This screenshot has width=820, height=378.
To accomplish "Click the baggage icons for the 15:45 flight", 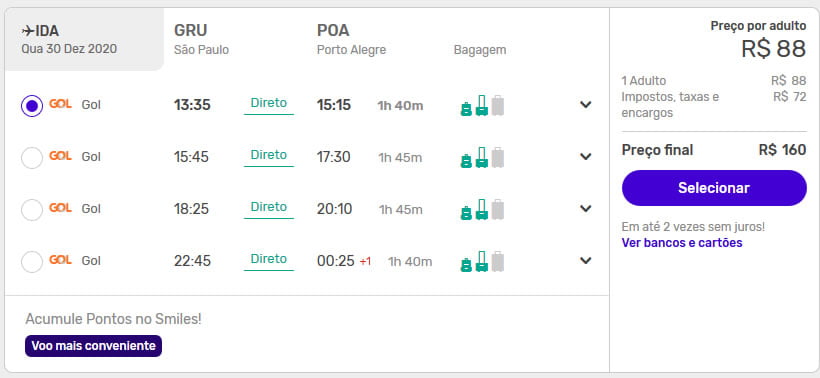I will pos(482,157).
